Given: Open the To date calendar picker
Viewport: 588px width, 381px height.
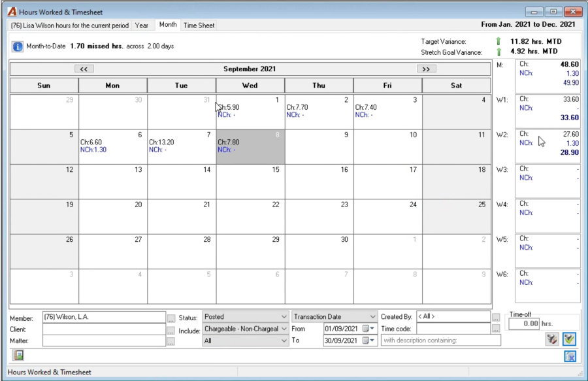Looking at the screenshot, I should pos(368,340).
